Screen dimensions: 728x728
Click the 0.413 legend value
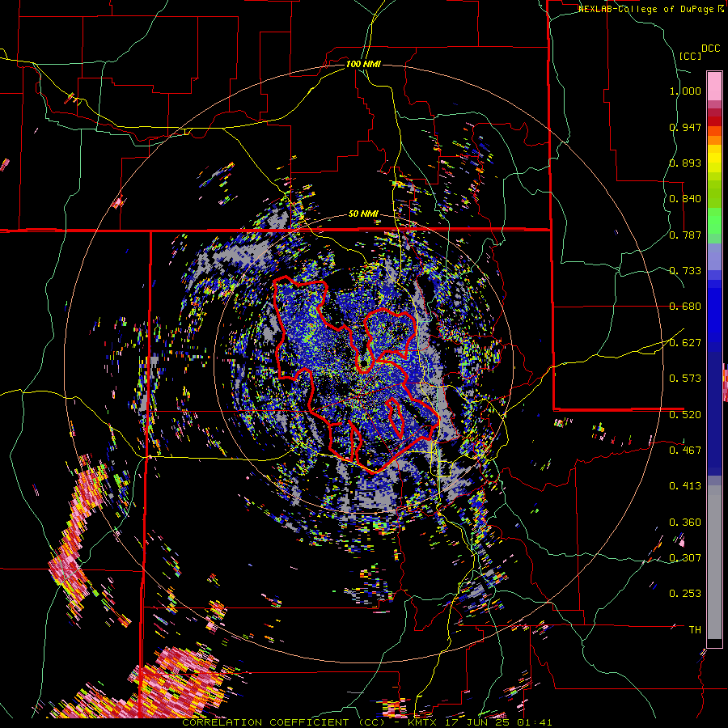(685, 486)
